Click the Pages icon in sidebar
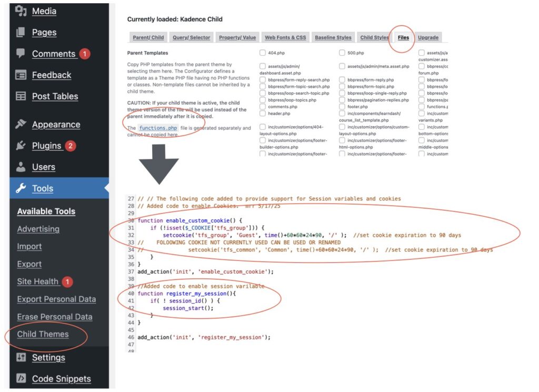The image size is (539, 392). pyautogui.click(x=21, y=33)
